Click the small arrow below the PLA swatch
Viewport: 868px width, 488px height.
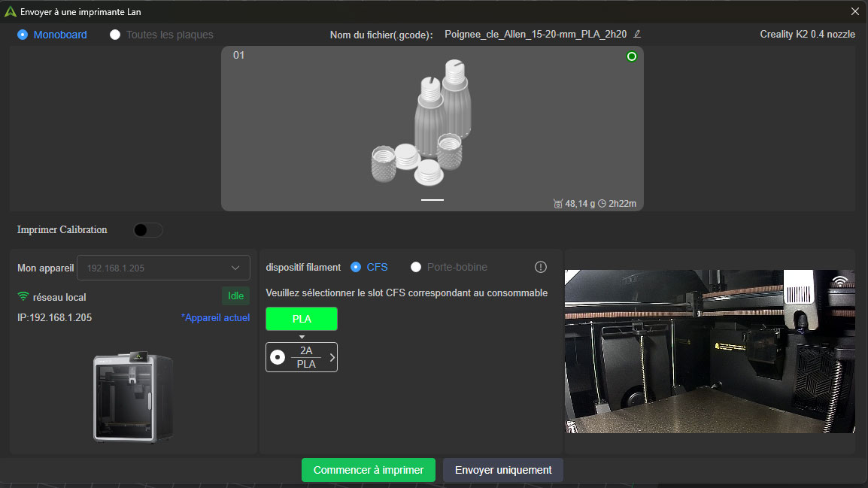tap(302, 337)
